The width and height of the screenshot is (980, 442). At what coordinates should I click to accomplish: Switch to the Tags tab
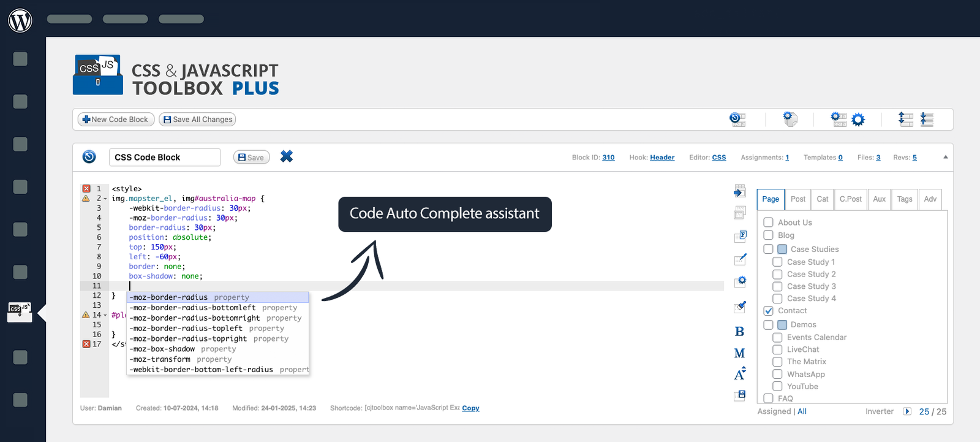(x=905, y=199)
